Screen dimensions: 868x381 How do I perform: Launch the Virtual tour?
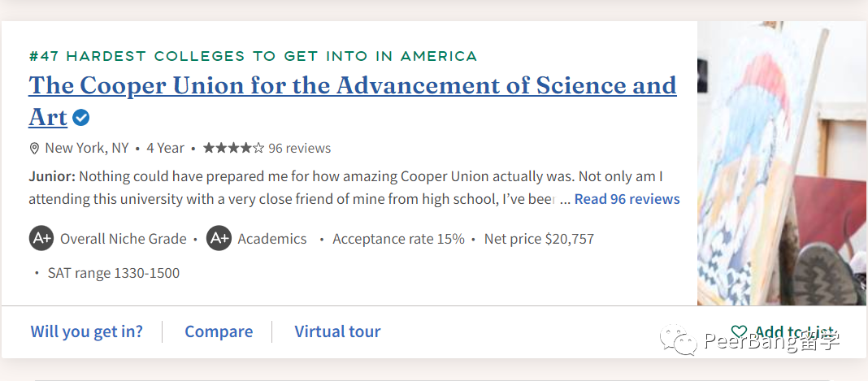click(337, 331)
